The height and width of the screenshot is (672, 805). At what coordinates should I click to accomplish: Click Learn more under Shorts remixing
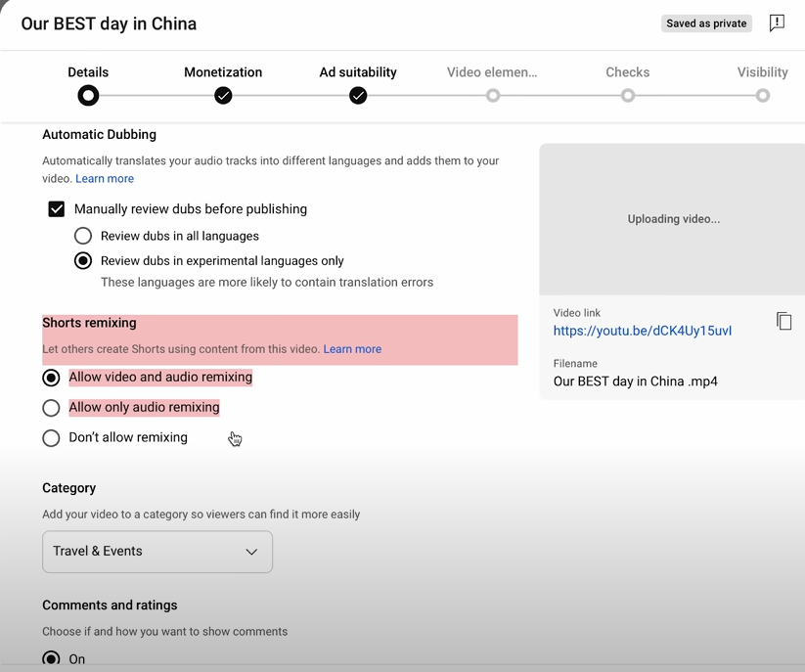pyautogui.click(x=352, y=349)
